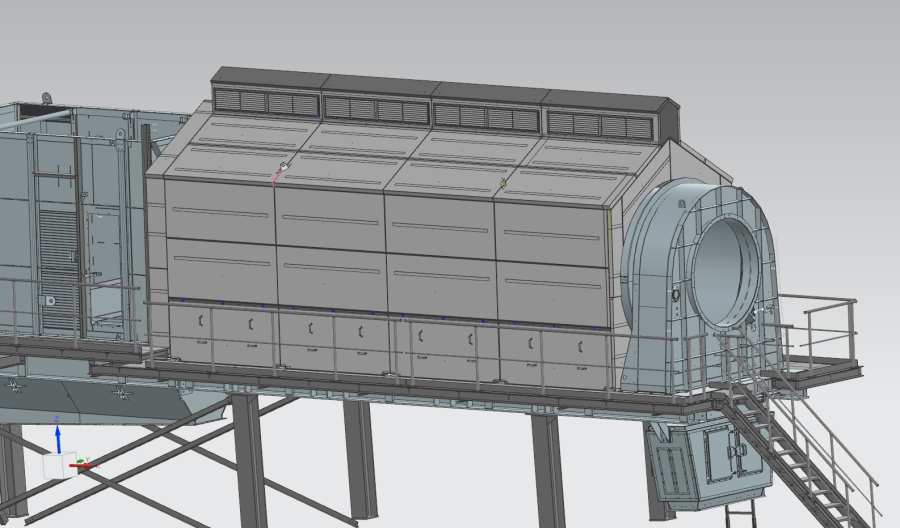Select the leftmost louvered roof vent

266,102
